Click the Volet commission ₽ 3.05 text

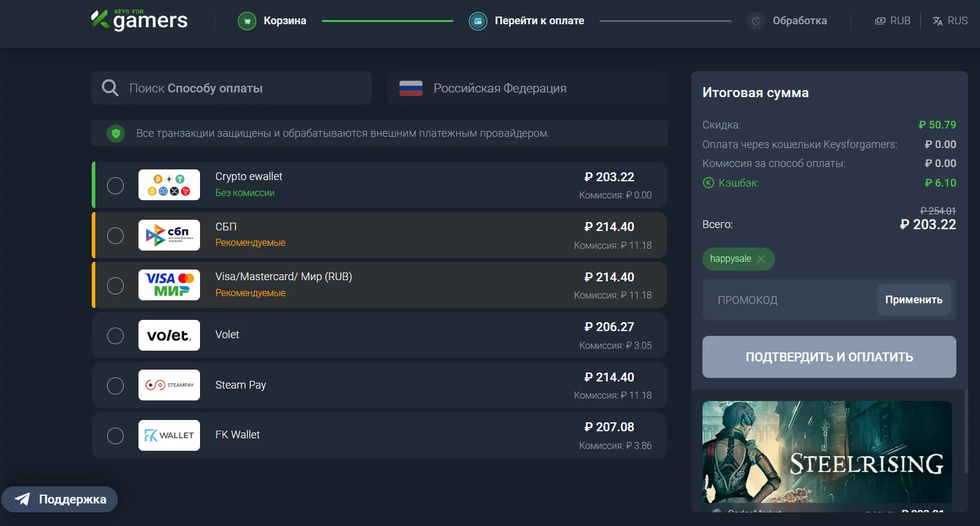tap(615, 345)
